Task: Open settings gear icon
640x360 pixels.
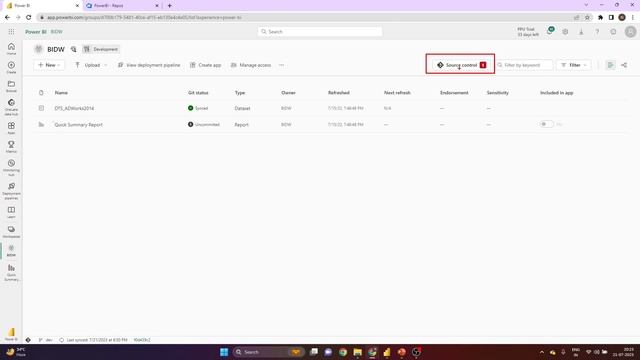Action: click(565, 32)
